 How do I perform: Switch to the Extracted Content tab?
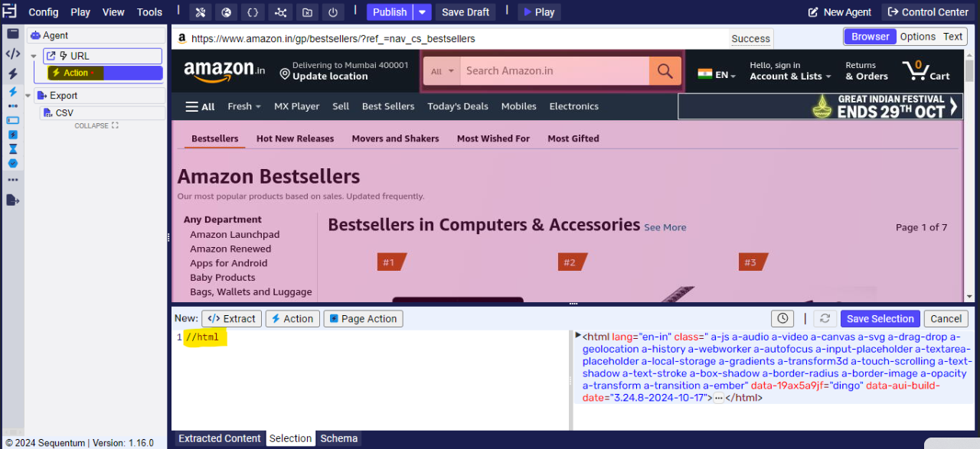pyautogui.click(x=220, y=438)
